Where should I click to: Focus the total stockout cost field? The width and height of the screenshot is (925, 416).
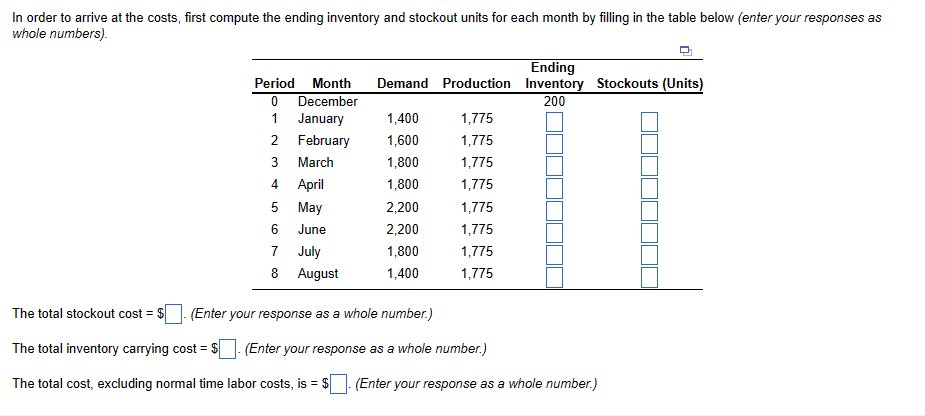pyautogui.click(x=173, y=314)
